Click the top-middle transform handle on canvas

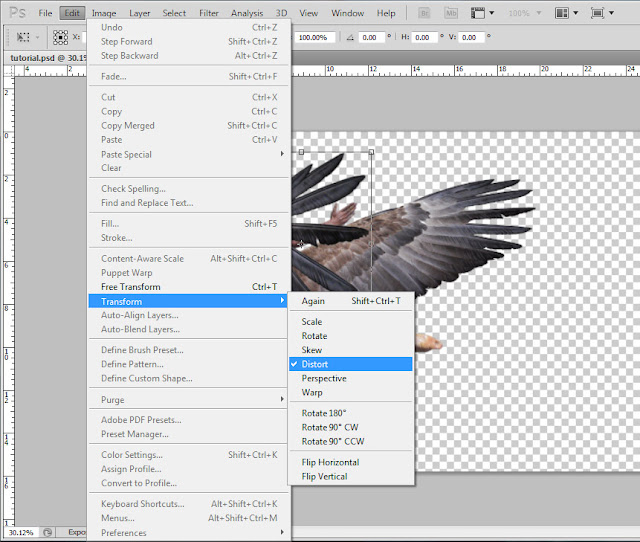(x=301, y=152)
